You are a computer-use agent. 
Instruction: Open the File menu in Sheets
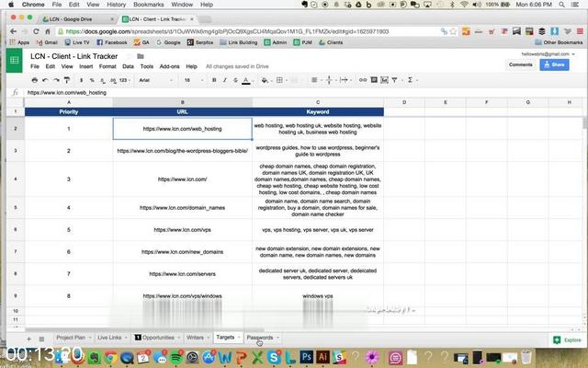click(x=35, y=66)
